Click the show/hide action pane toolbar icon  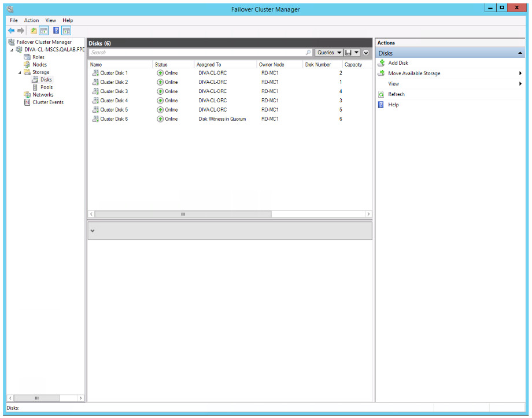(66, 31)
